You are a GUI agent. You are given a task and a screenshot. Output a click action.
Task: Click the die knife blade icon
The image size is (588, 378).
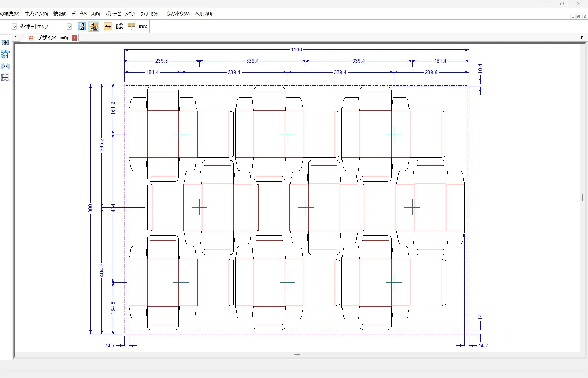coord(131,26)
